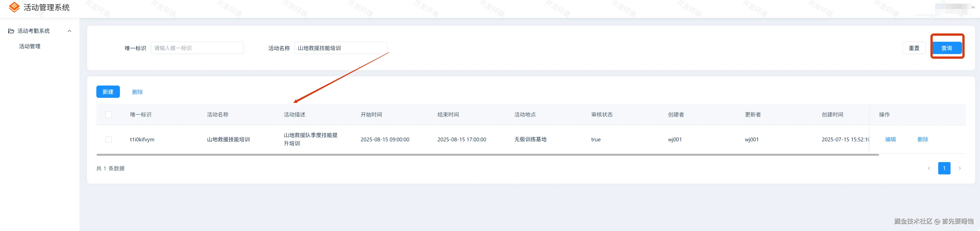Click the 创建者 column header
Viewport: 980px width, 231px height.
(676, 114)
